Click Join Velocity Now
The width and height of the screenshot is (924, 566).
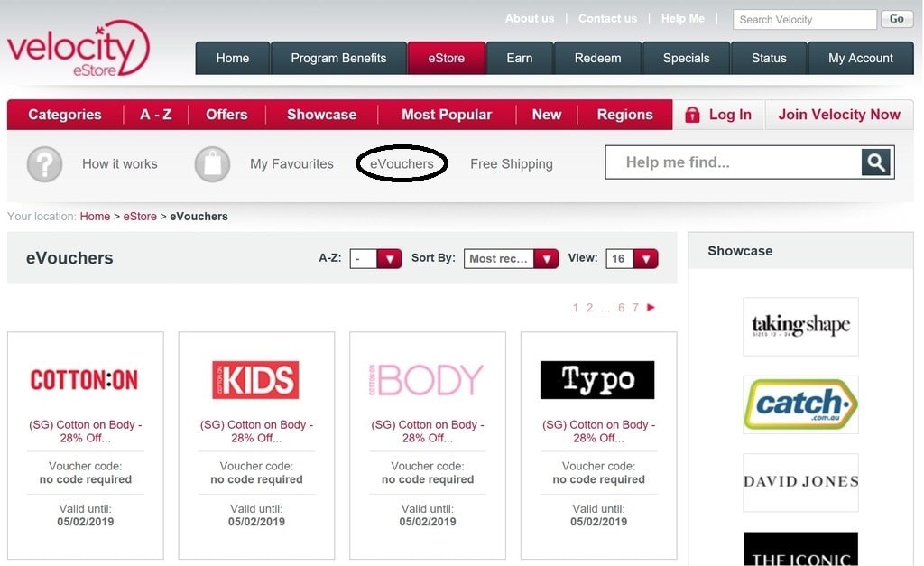tap(839, 115)
